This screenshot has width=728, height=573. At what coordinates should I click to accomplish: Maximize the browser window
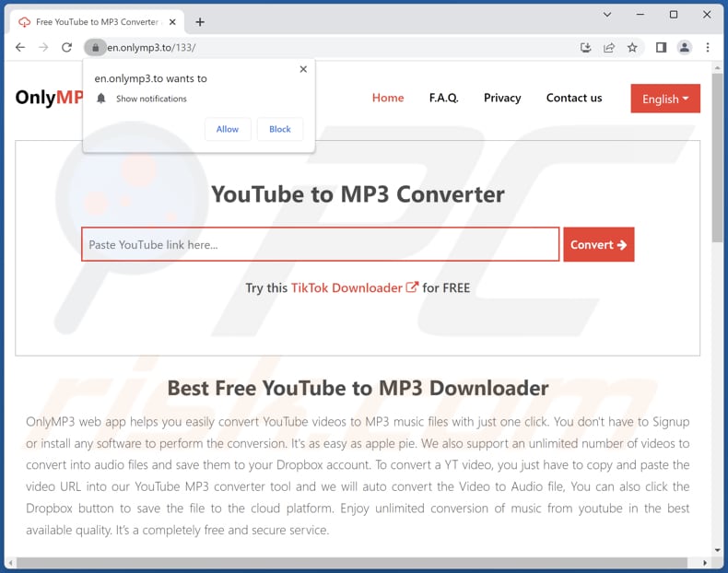(674, 15)
